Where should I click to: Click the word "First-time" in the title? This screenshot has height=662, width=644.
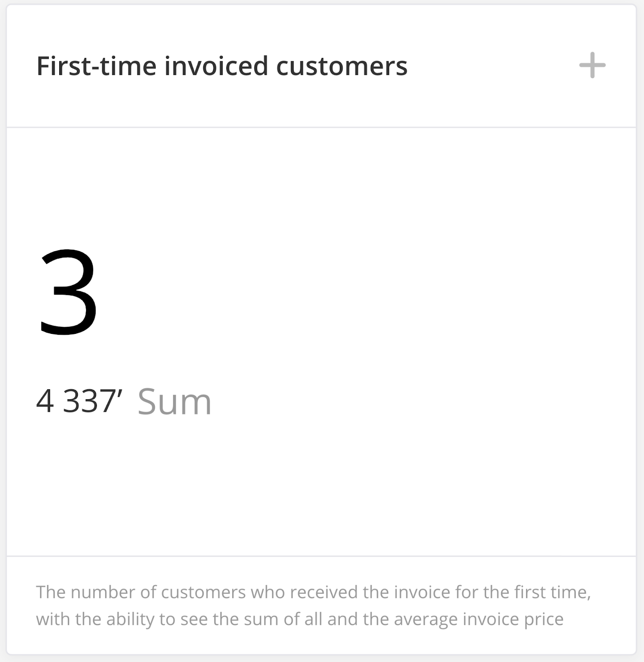(96, 66)
